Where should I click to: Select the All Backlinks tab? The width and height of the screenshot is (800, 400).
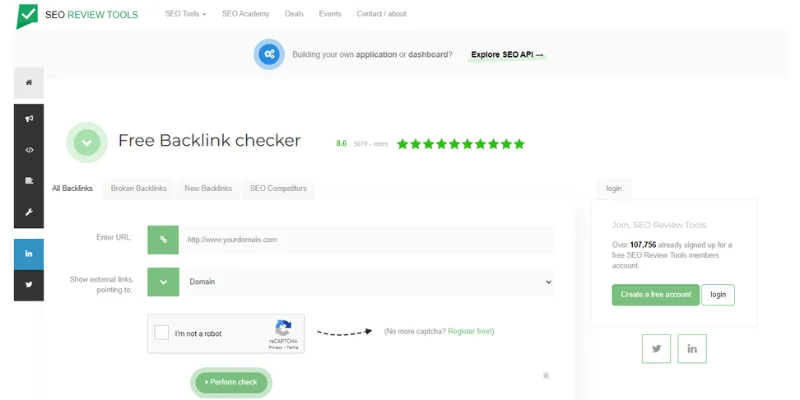point(72,188)
